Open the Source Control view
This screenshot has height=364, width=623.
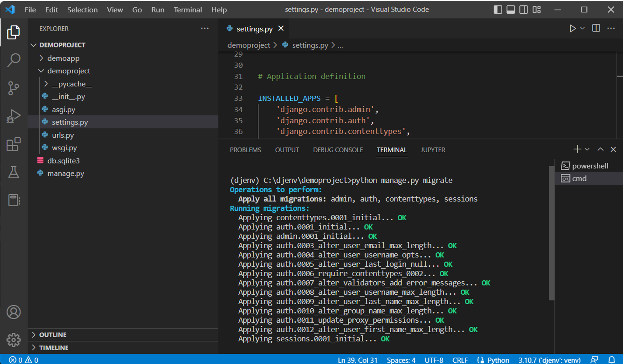pyautogui.click(x=14, y=88)
